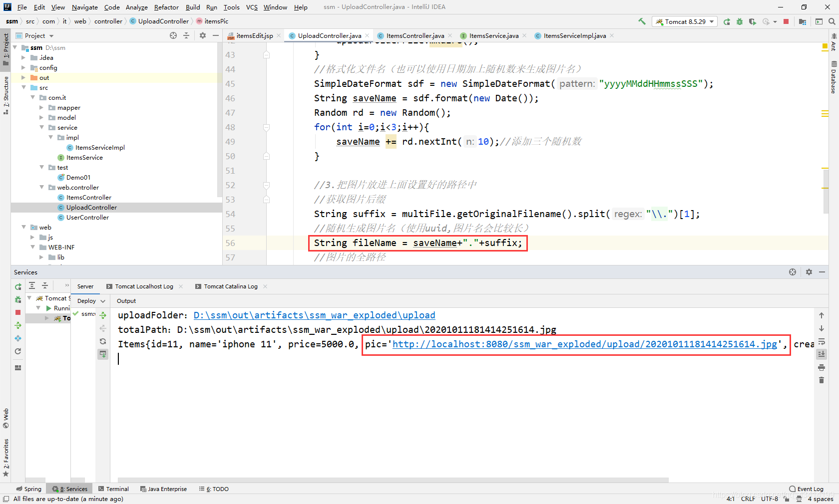Open the Deploy dropdown chevron

pyautogui.click(x=103, y=301)
